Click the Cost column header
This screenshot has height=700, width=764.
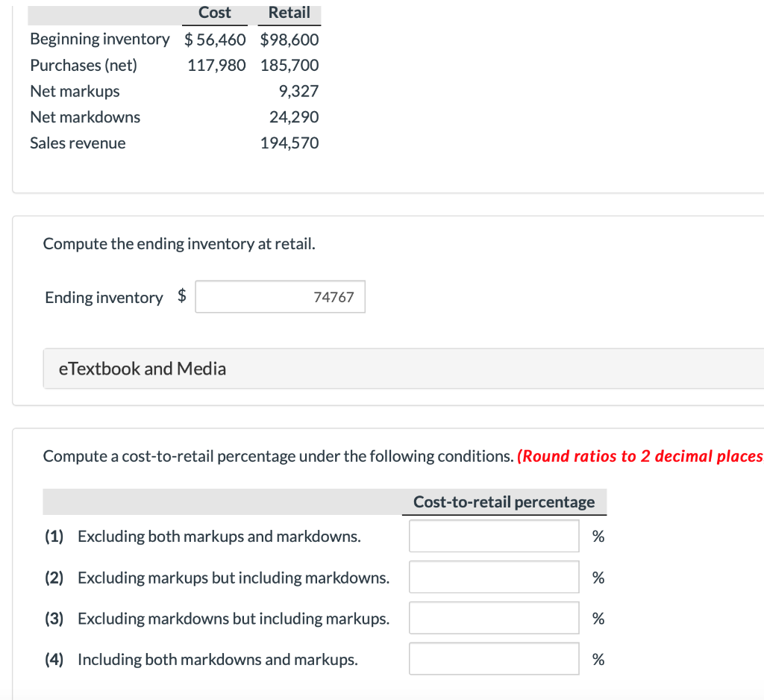point(215,13)
